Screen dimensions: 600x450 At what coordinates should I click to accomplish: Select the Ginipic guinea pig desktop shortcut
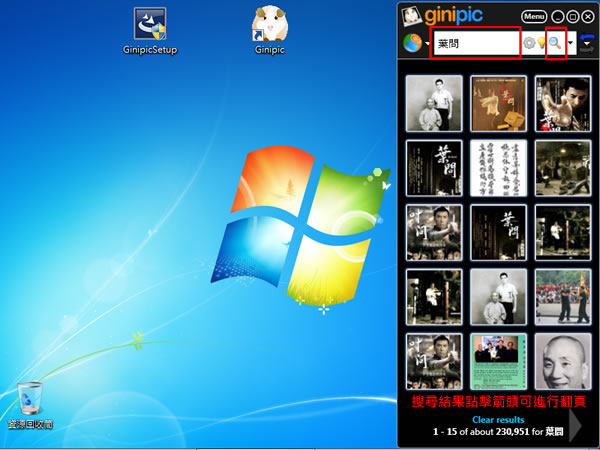[x=269, y=31]
